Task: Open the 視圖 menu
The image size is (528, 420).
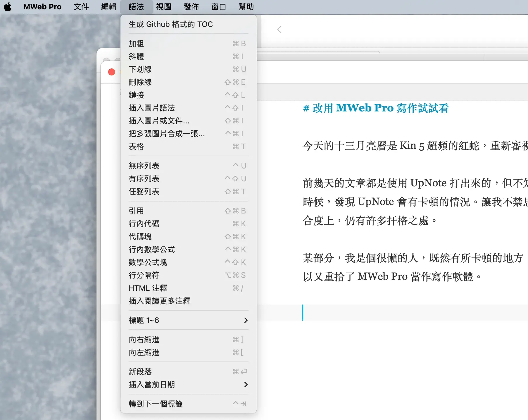Action: point(164,7)
